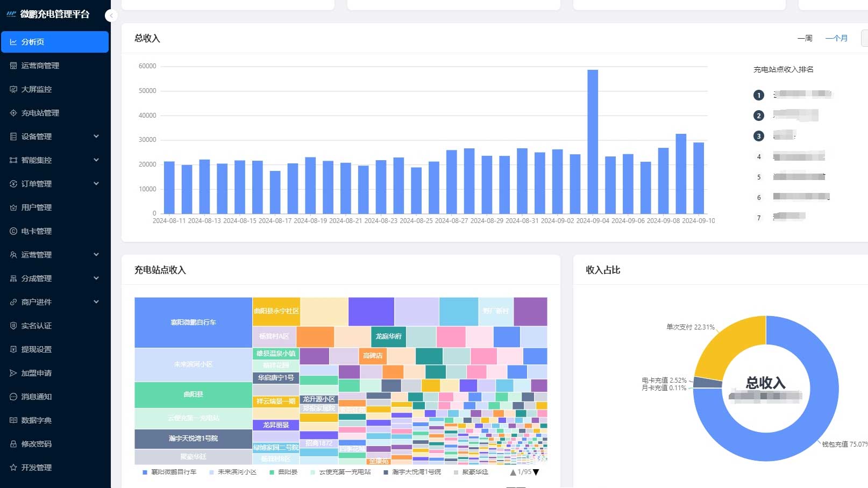The image size is (868, 488).
Task: Open the 运营商管理 menu item
Action: pyautogui.click(x=55, y=66)
